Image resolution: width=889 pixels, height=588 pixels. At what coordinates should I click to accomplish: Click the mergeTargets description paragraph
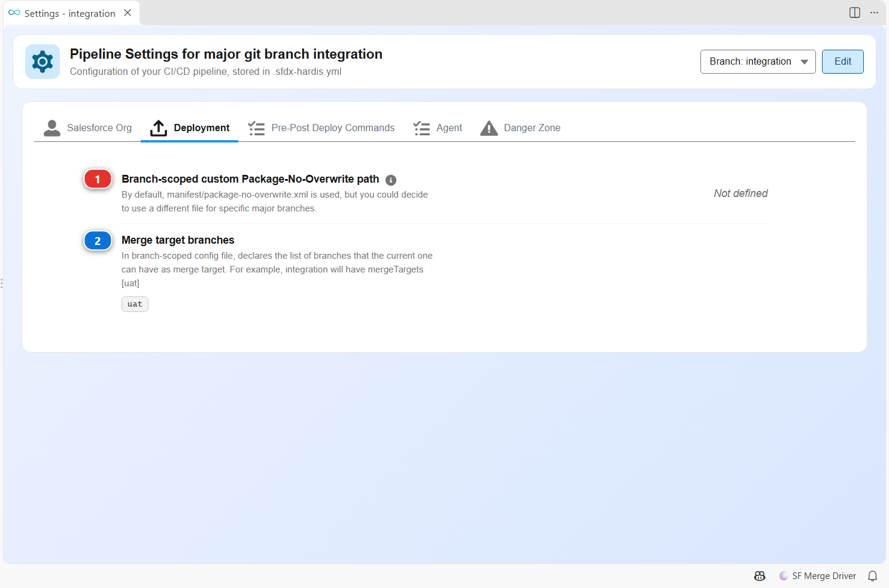point(277,269)
